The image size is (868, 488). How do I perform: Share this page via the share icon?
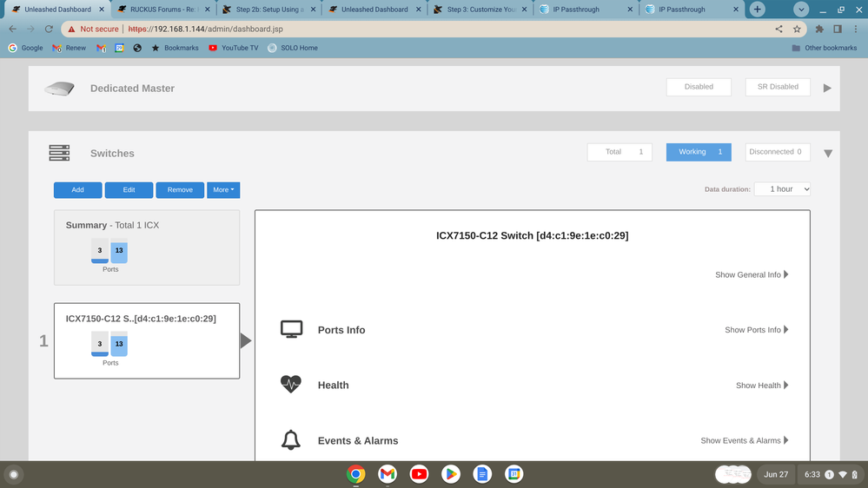click(779, 29)
